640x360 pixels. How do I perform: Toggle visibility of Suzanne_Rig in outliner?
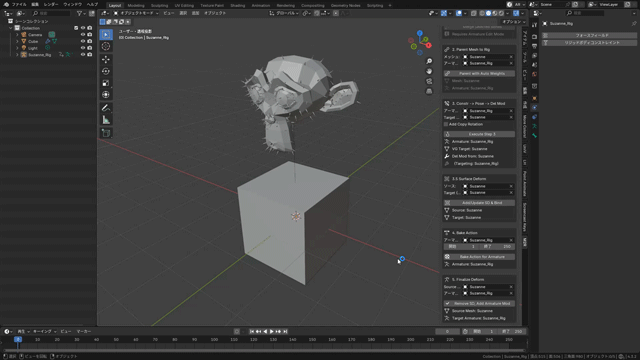point(83,54)
